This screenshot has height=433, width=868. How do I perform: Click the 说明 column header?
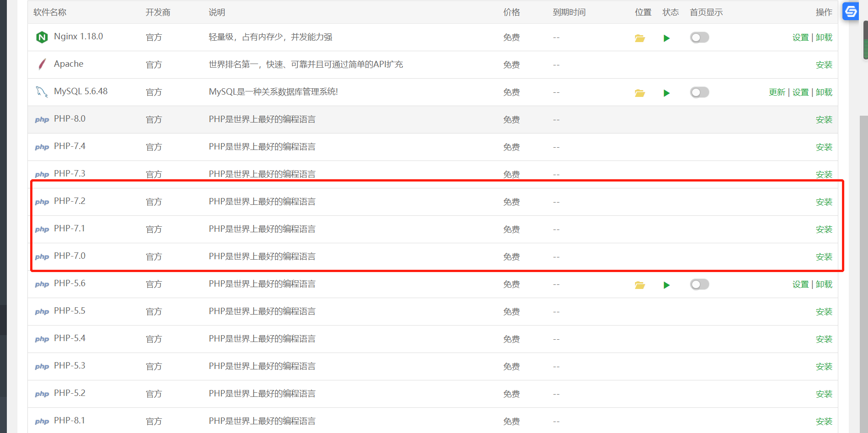(217, 12)
